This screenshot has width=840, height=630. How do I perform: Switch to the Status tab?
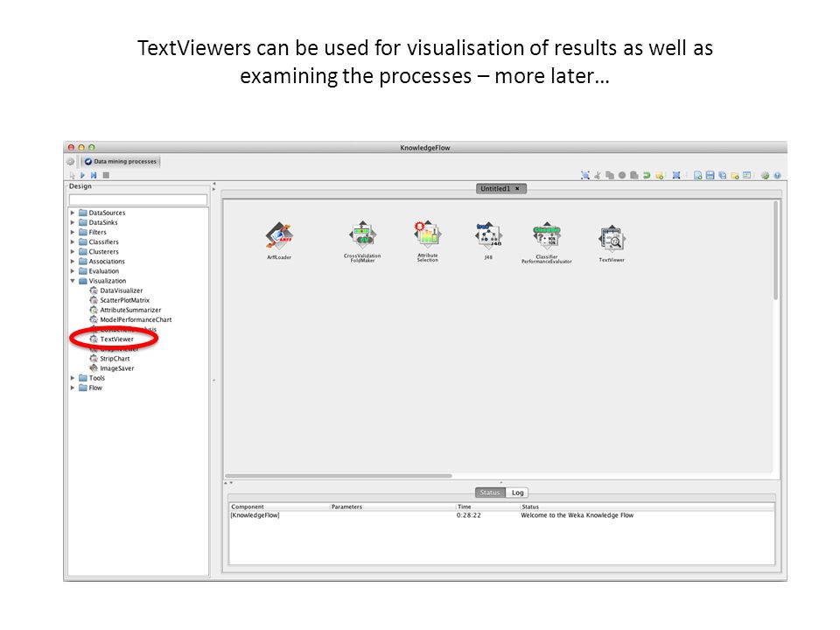click(x=490, y=493)
